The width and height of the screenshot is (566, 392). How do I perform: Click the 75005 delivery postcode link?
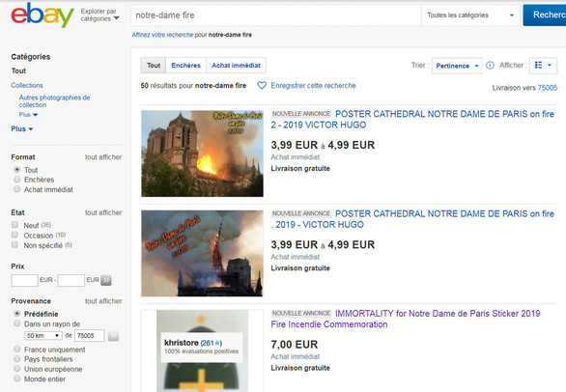[x=548, y=88]
